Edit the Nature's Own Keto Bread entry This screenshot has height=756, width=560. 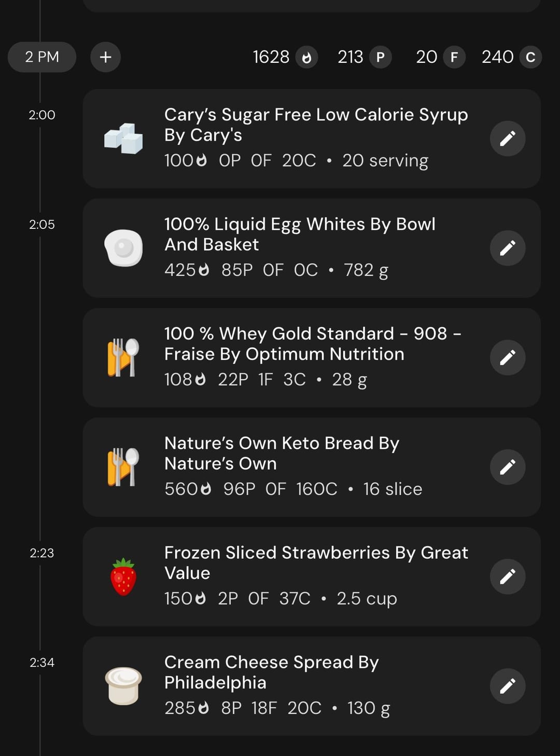point(508,467)
